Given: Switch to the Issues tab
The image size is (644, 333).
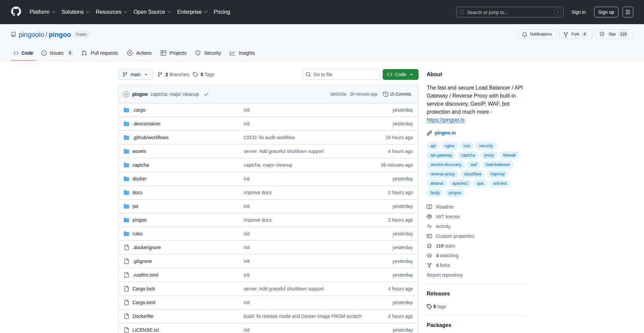Looking at the screenshot, I should tap(57, 53).
